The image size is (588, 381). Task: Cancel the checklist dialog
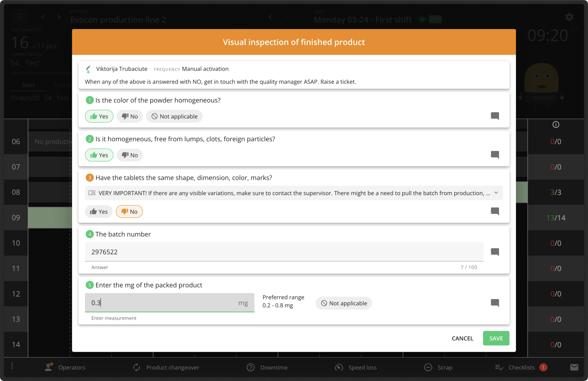point(462,338)
